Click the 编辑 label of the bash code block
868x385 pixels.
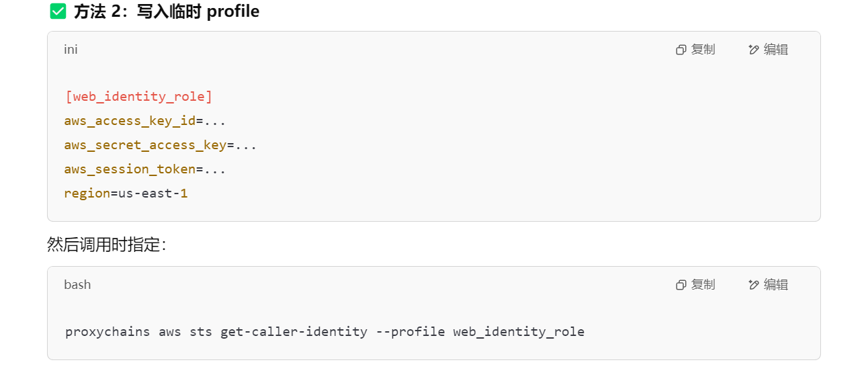click(x=776, y=285)
